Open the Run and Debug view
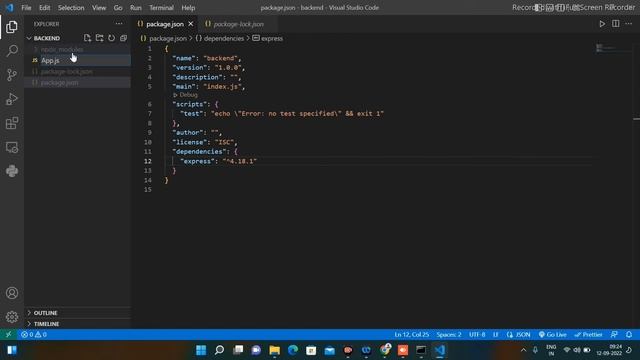The image size is (640, 360). (12, 99)
